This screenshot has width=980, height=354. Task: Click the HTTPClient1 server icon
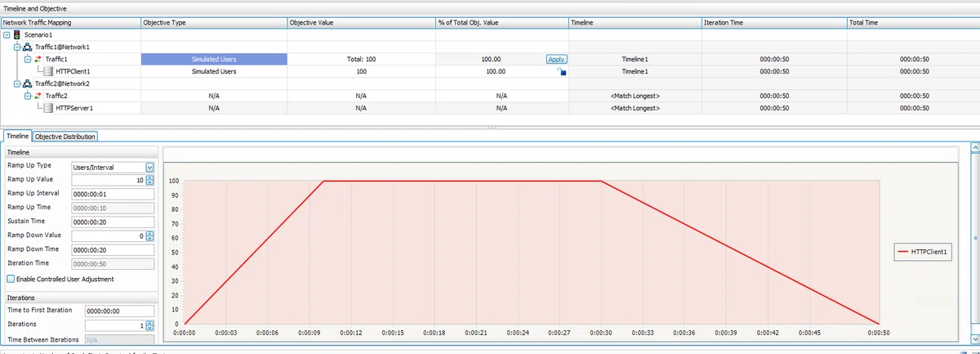(x=48, y=71)
